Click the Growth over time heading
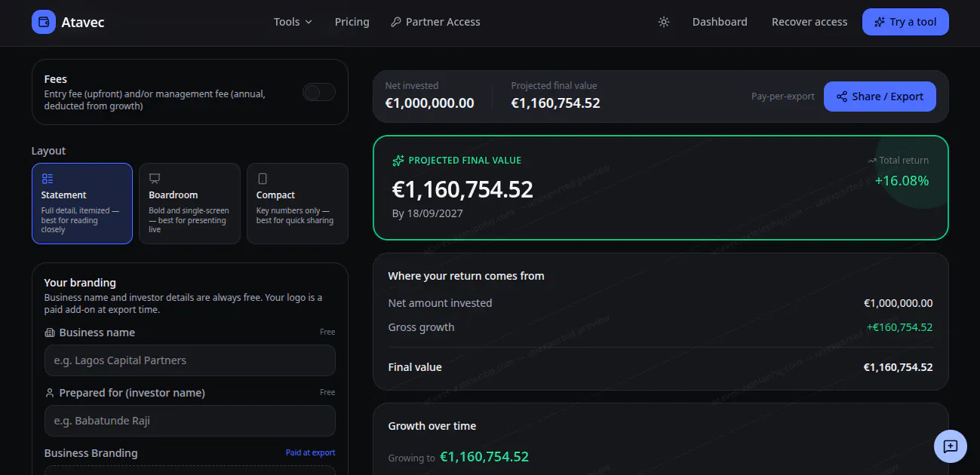 (432, 426)
